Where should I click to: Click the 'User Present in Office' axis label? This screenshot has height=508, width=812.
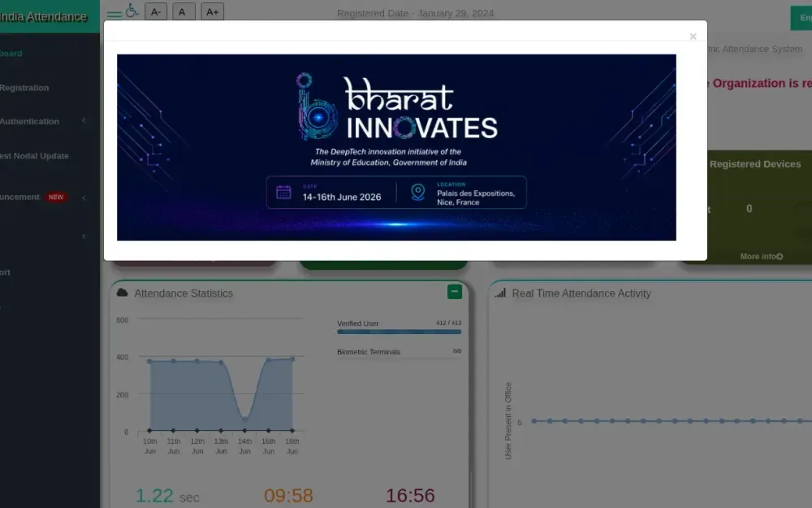[x=508, y=421]
